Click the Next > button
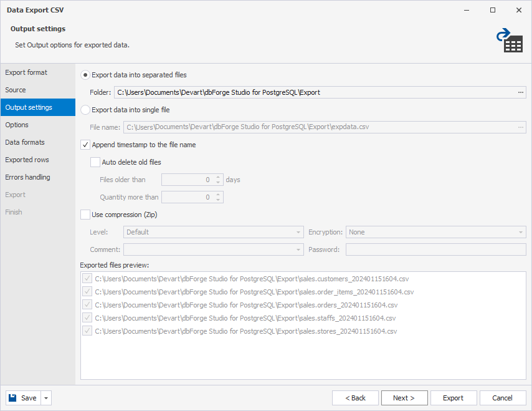The height and width of the screenshot is (411, 532). 404,398
